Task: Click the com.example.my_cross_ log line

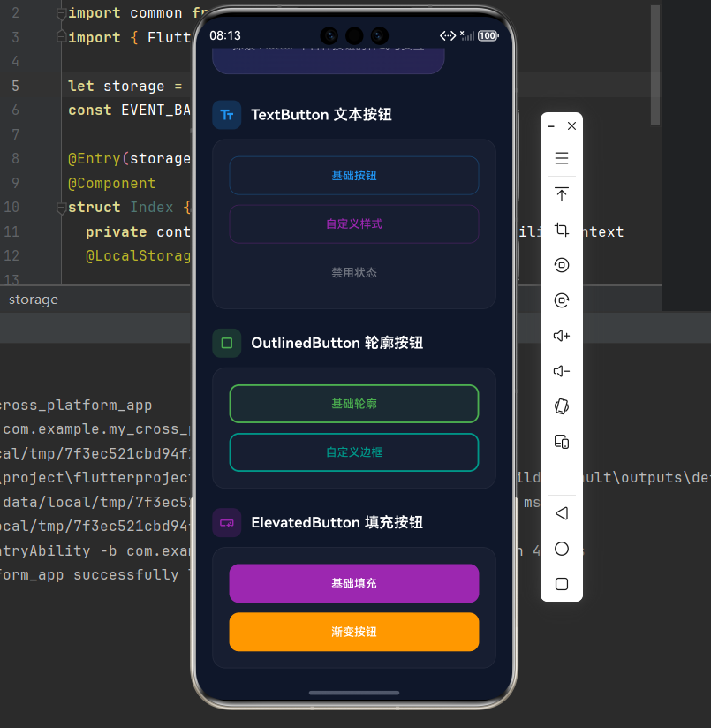Action: click(x=96, y=429)
